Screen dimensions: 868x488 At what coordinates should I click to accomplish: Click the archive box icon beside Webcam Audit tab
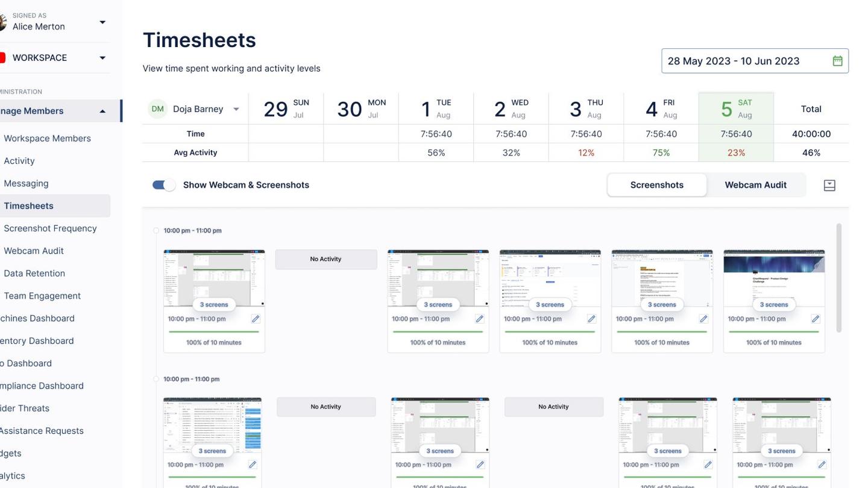point(829,186)
